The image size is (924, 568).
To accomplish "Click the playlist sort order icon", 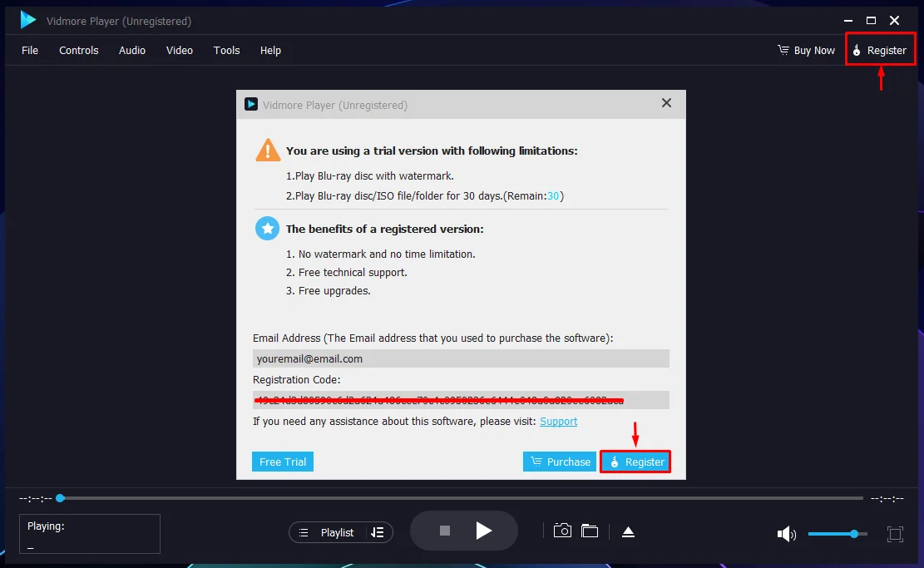I will tap(378, 532).
